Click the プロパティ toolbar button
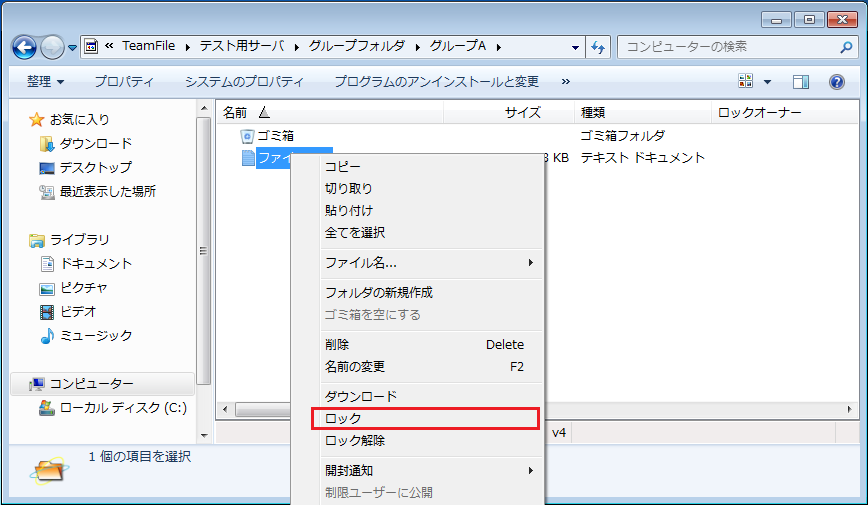Viewport: 868px width, 505px height. point(124,81)
